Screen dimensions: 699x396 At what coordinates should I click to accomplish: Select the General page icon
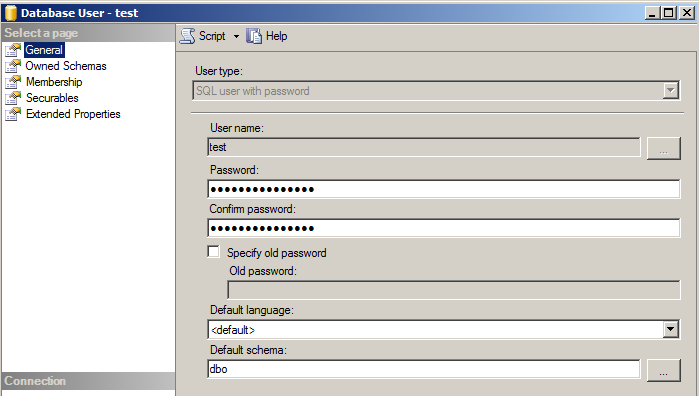13,50
